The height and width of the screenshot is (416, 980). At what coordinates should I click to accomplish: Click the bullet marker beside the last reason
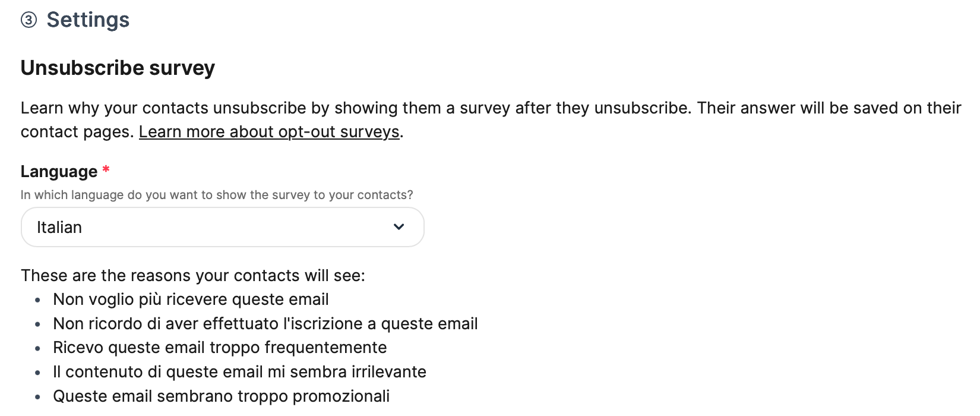[38, 397]
